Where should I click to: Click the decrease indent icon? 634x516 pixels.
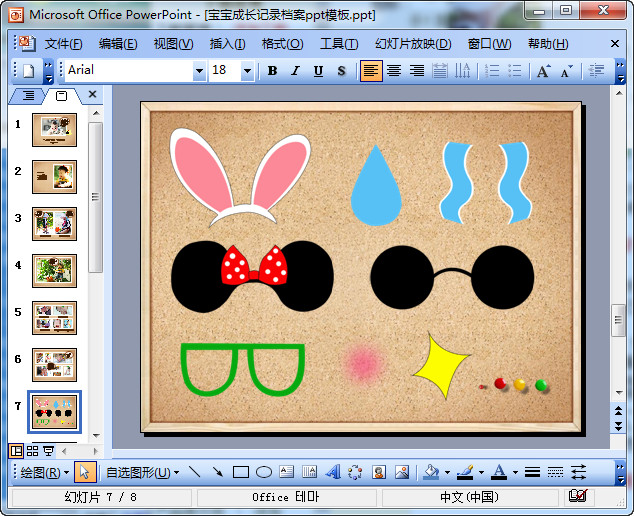[596, 71]
